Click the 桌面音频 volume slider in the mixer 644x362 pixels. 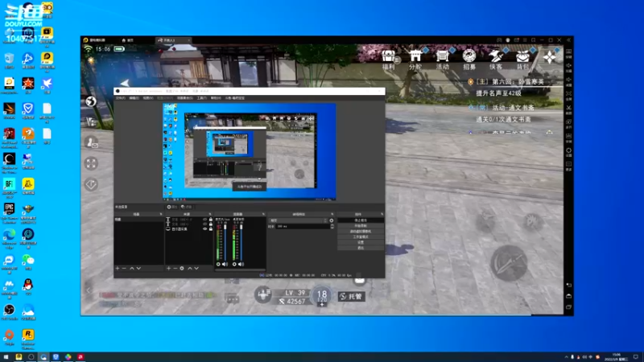point(242,243)
